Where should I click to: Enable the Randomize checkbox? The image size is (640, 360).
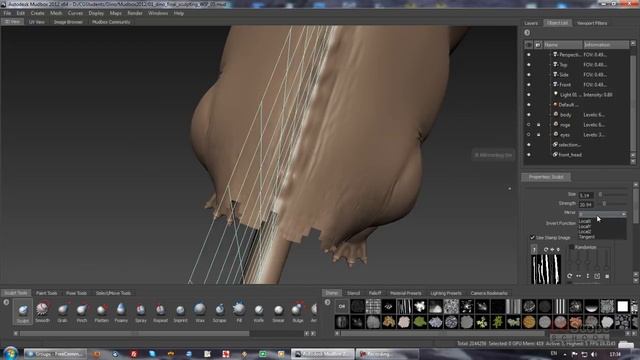pos(571,247)
